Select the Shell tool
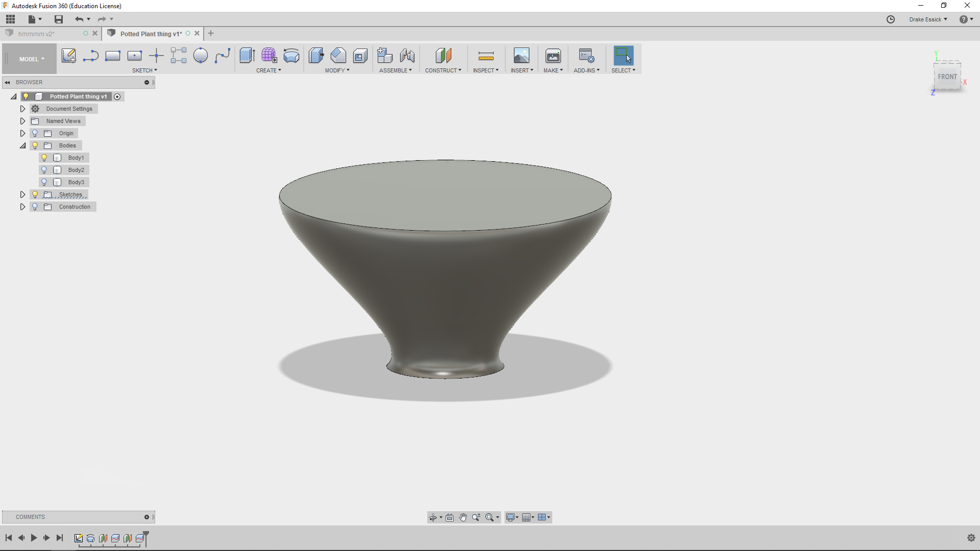This screenshot has height=551, width=980. 360,56
